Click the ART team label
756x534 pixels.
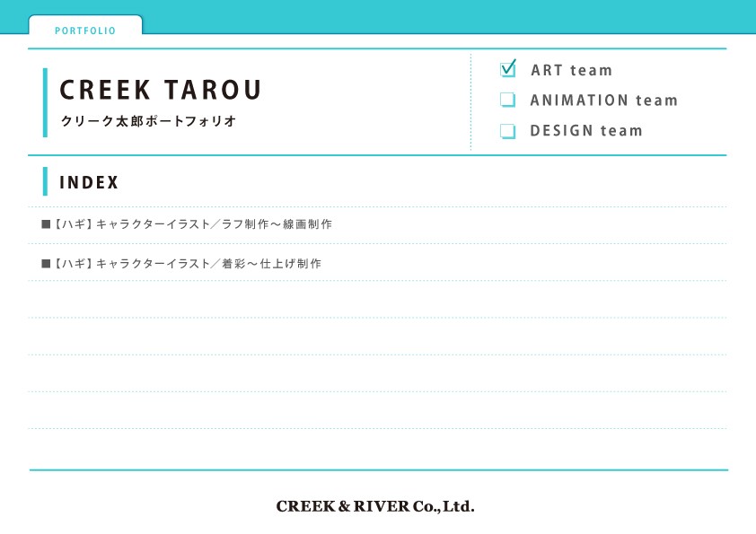point(571,70)
